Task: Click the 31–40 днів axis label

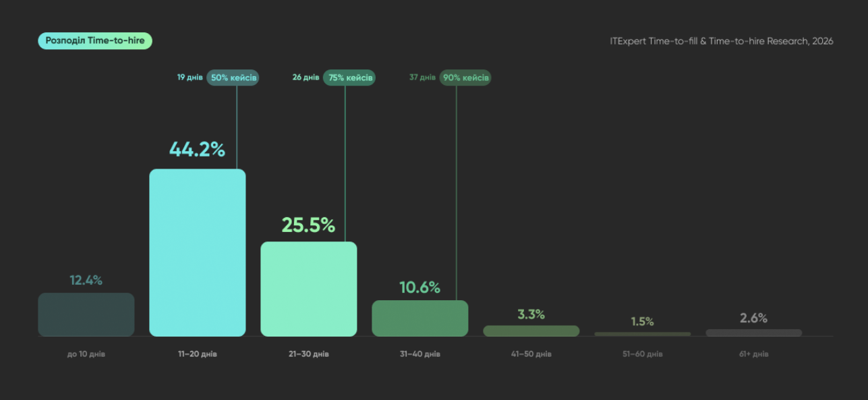Action: coord(420,354)
